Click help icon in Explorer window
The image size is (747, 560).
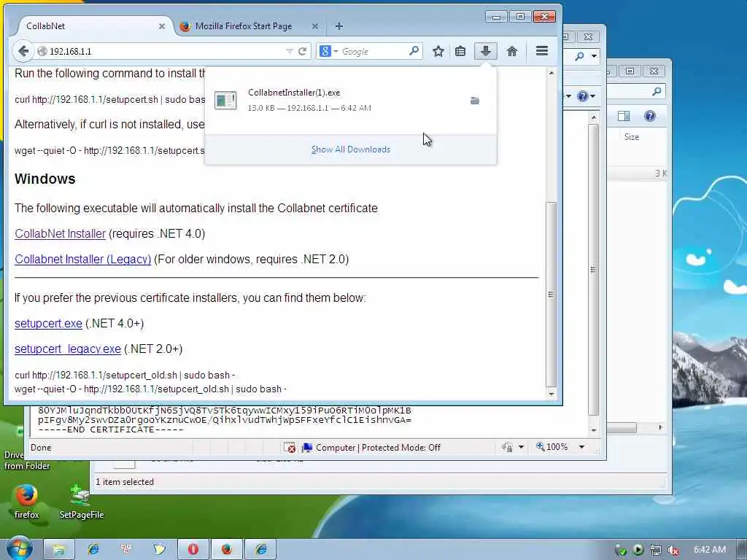(x=649, y=116)
